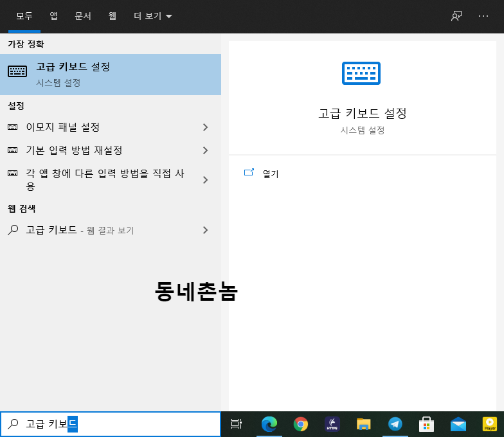Open Task View from the taskbar
The height and width of the screenshot is (437, 504).
237,424
